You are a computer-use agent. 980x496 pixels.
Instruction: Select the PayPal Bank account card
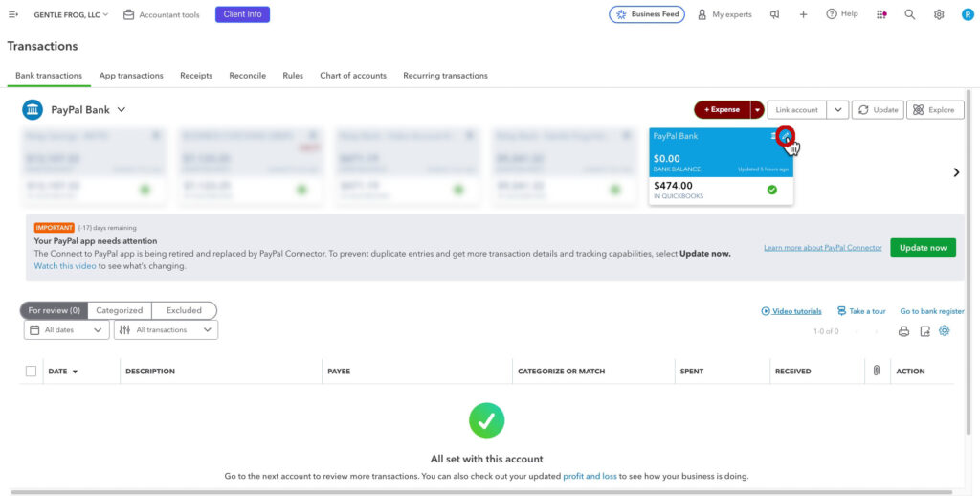pyautogui.click(x=722, y=167)
